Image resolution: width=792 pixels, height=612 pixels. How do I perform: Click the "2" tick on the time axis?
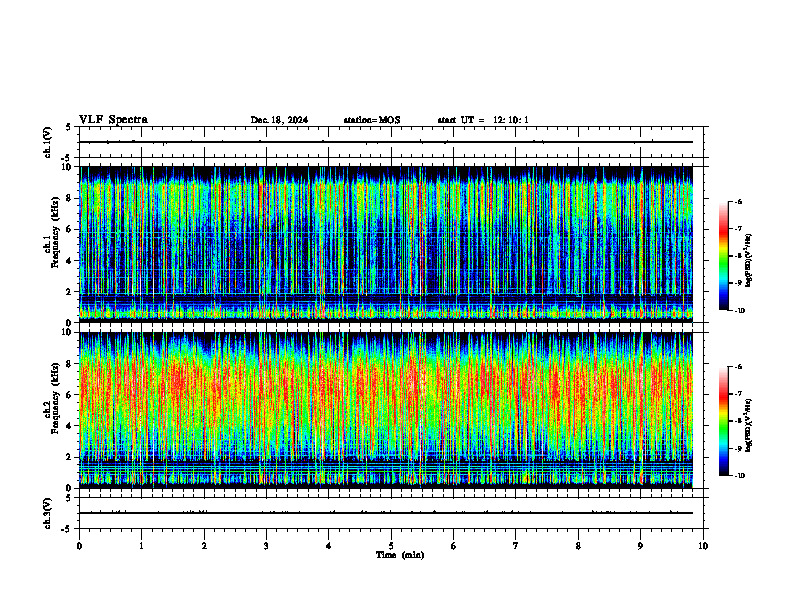point(204,546)
